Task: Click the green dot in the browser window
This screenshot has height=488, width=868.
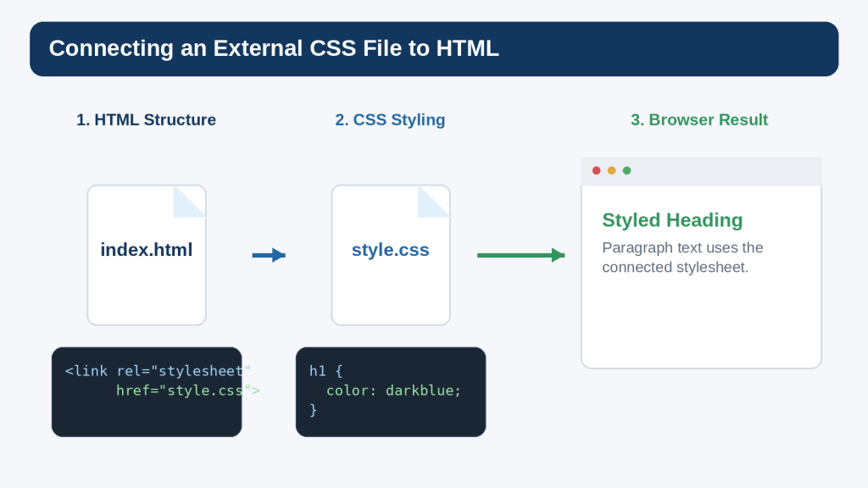Action: (x=626, y=170)
